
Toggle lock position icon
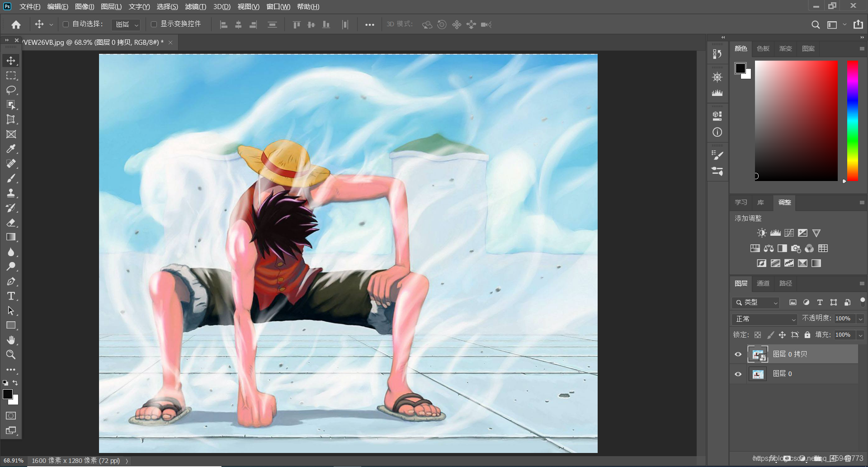pyautogui.click(x=782, y=335)
